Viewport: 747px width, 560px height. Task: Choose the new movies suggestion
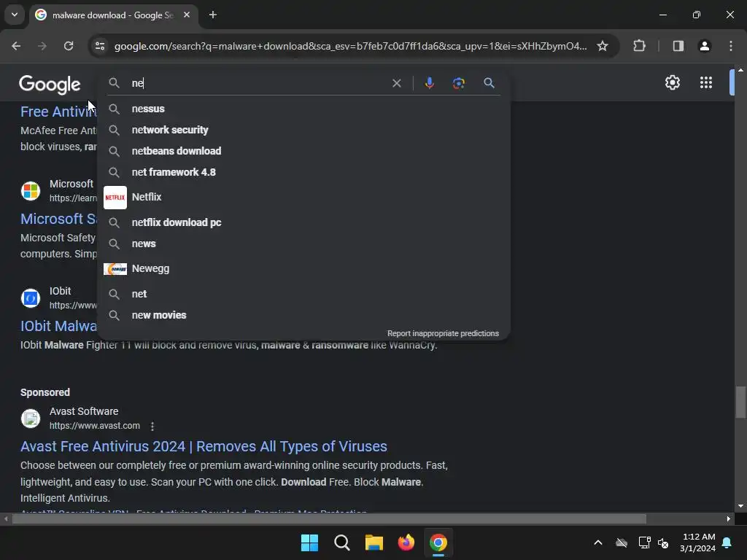304,315
